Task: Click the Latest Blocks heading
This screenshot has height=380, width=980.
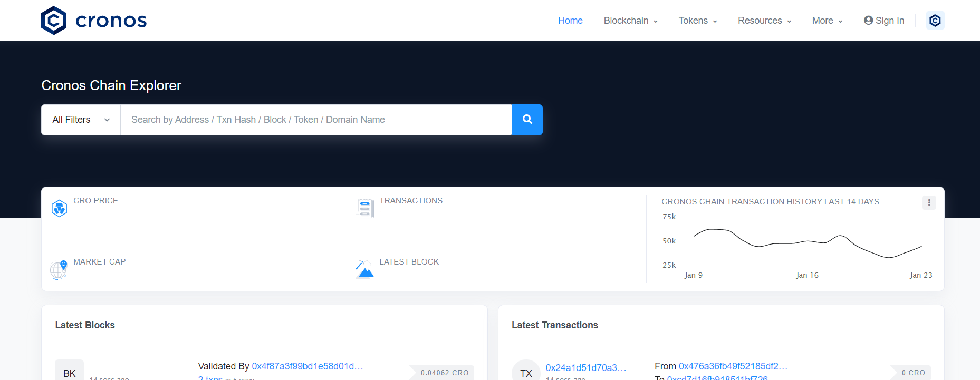Action: 85,325
